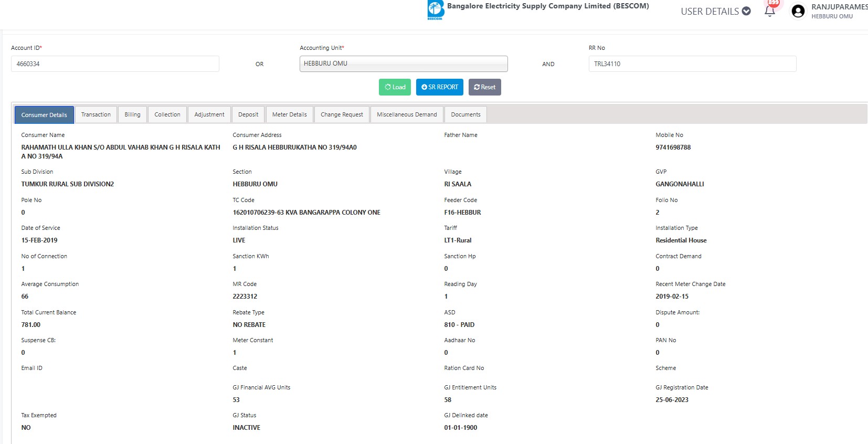Select GJ Delinked date 01-01-1900
This screenshot has width=868, height=444.
click(x=461, y=428)
